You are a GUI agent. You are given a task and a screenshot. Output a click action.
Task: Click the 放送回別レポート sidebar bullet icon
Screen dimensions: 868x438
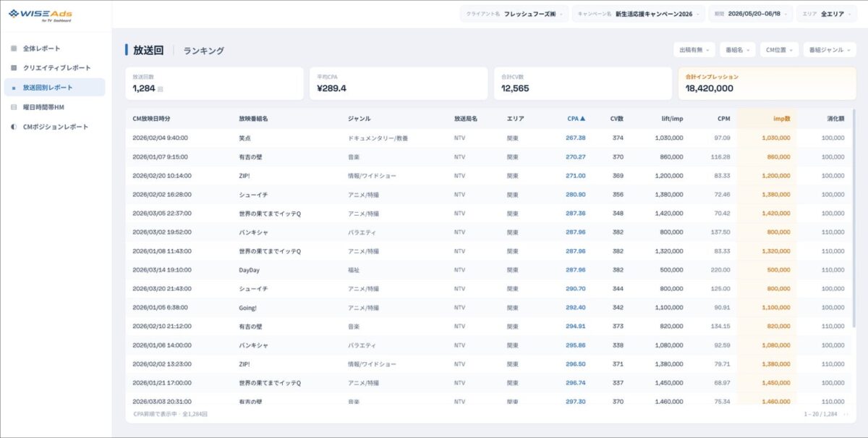coord(13,88)
